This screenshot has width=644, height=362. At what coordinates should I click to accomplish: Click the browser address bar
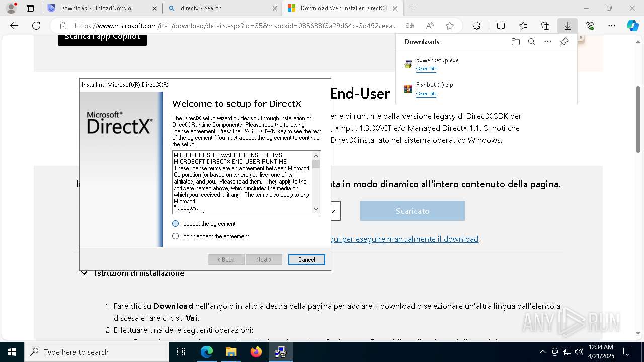(x=235, y=26)
